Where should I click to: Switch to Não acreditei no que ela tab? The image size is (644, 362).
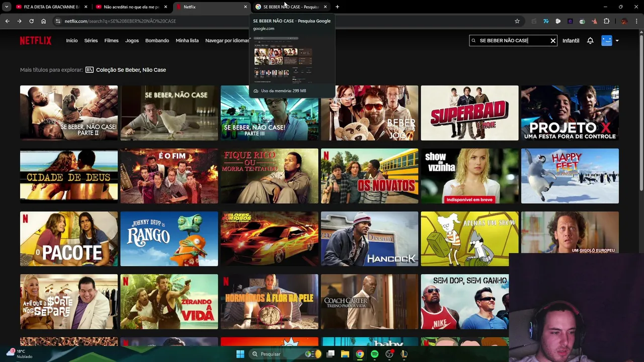click(131, 7)
